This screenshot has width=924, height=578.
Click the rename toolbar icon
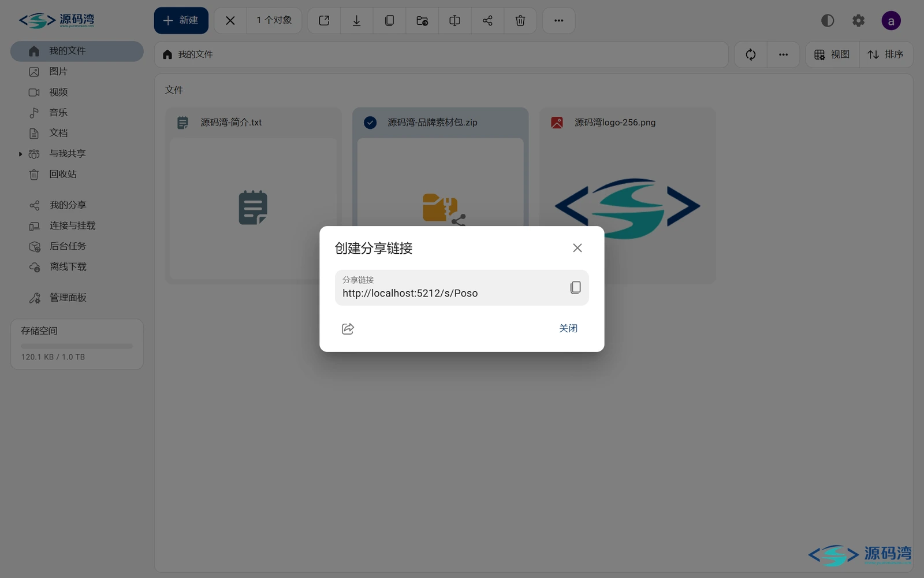(x=454, y=21)
